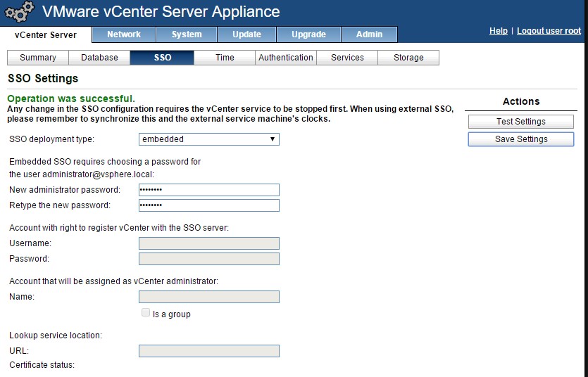The width and height of the screenshot is (588, 377).
Task: Switch to the Storage sub-tab
Action: (408, 58)
